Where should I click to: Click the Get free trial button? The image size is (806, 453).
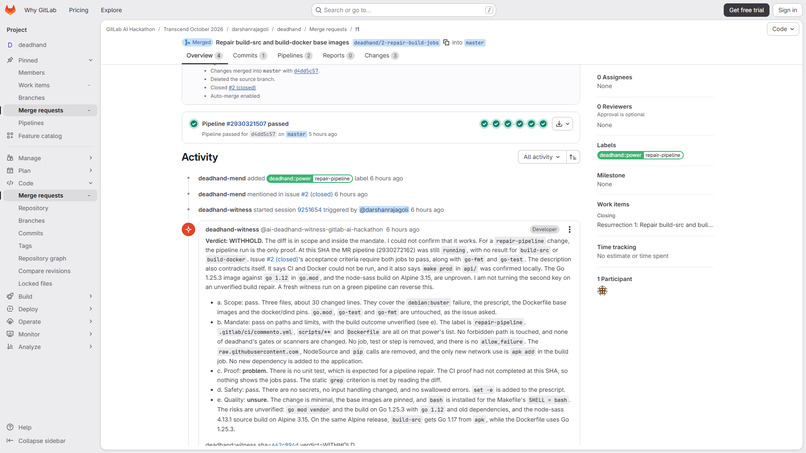(x=746, y=10)
